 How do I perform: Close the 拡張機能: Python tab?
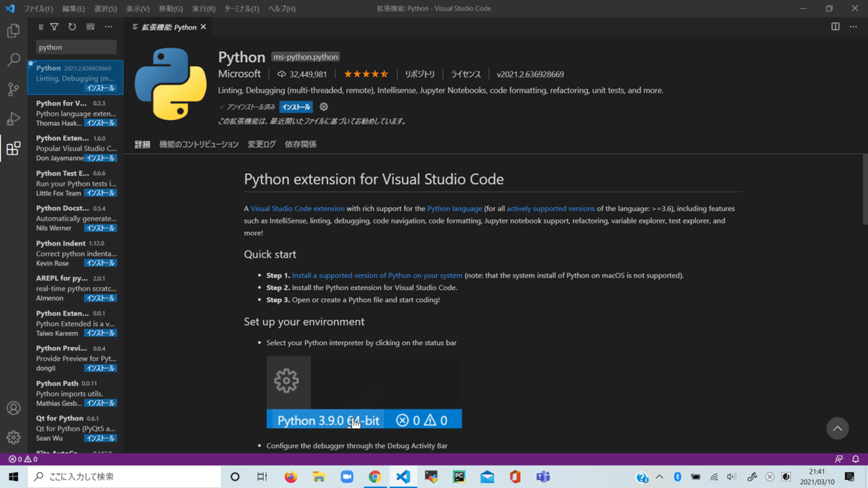point(203,27)
